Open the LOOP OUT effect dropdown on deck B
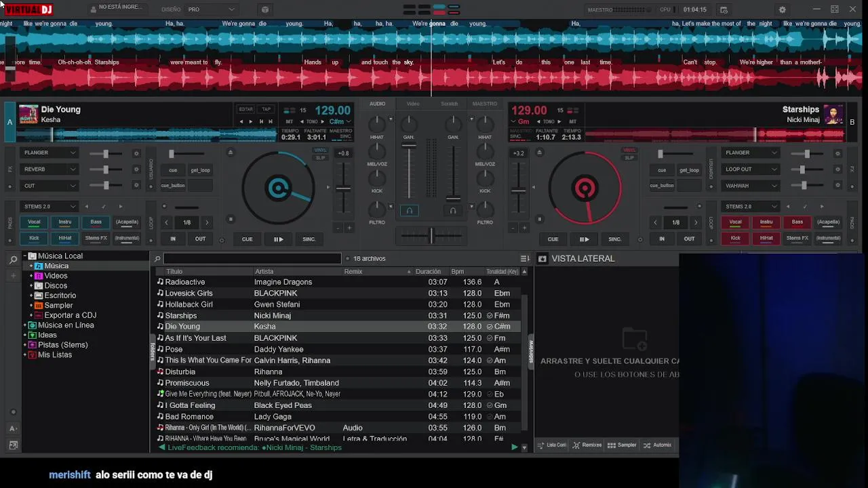 tap(750, 169)
